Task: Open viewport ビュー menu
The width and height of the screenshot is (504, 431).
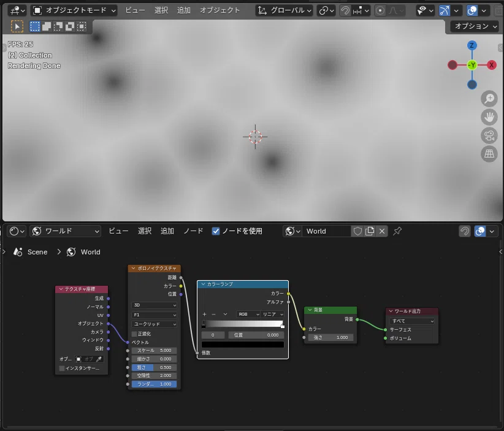Action: pyautogui.click(x=135, y=10)
